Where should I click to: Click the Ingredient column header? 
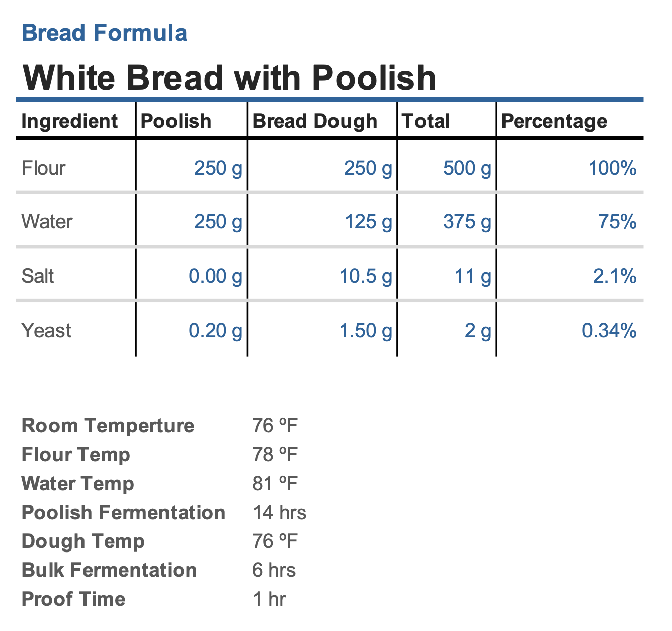69,121
